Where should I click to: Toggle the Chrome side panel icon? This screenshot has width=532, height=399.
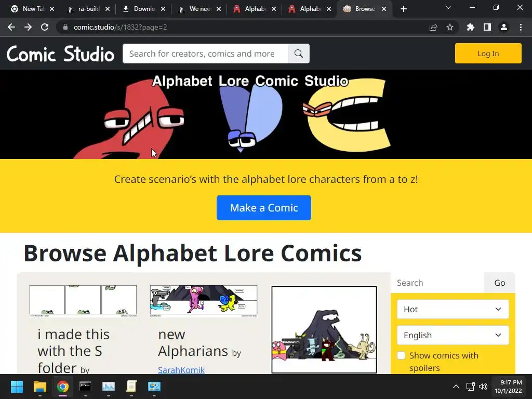(x=487, y=27)
